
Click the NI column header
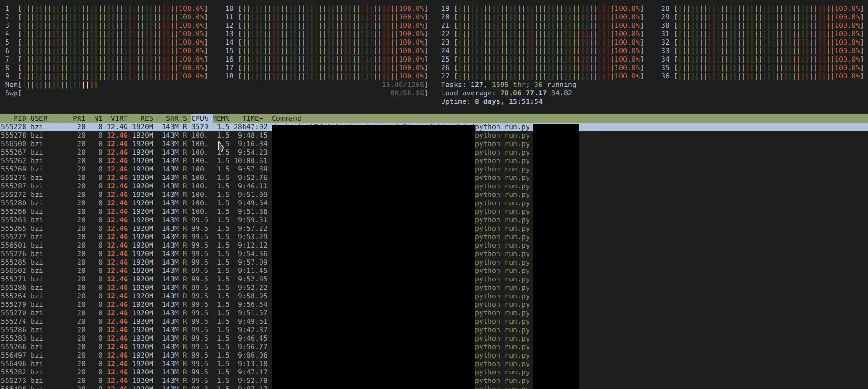click(98, 118)
